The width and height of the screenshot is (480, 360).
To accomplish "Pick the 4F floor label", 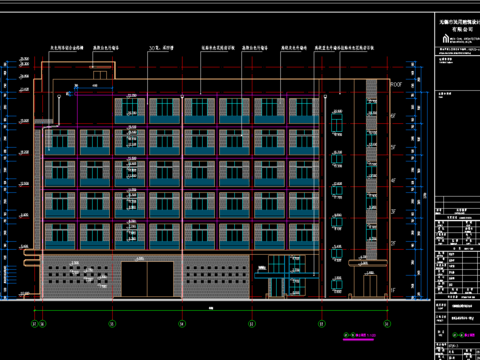I will coord(393,180).
